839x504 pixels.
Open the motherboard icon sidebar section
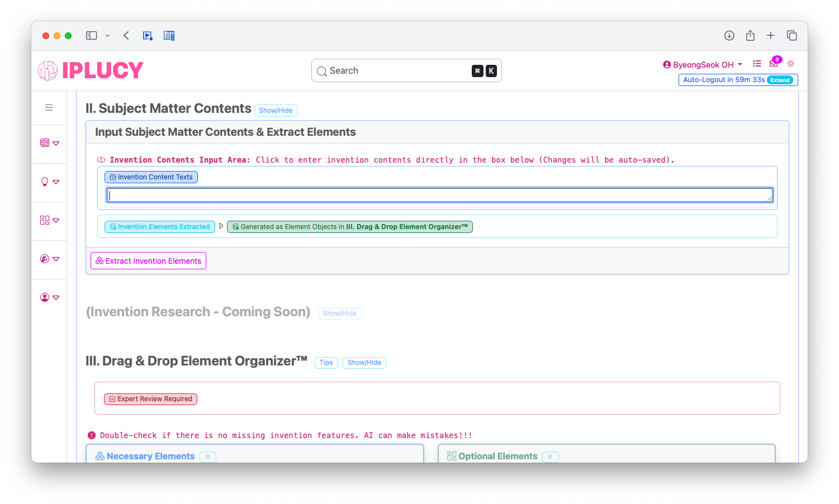(45, 143)
